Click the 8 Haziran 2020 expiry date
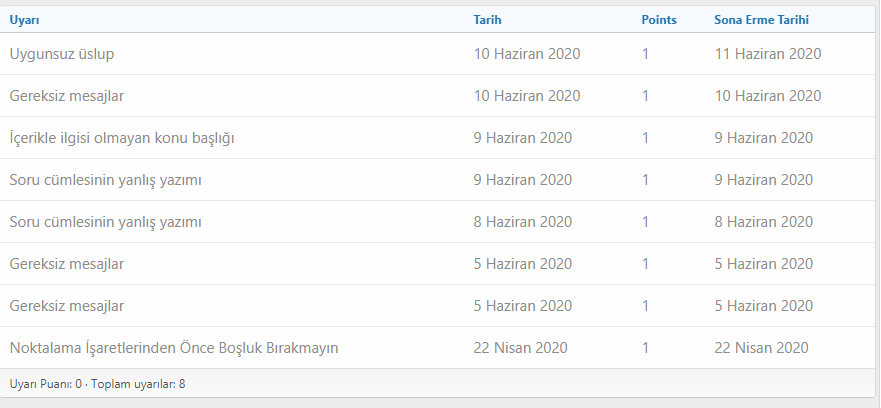 [x=763, y=222]
